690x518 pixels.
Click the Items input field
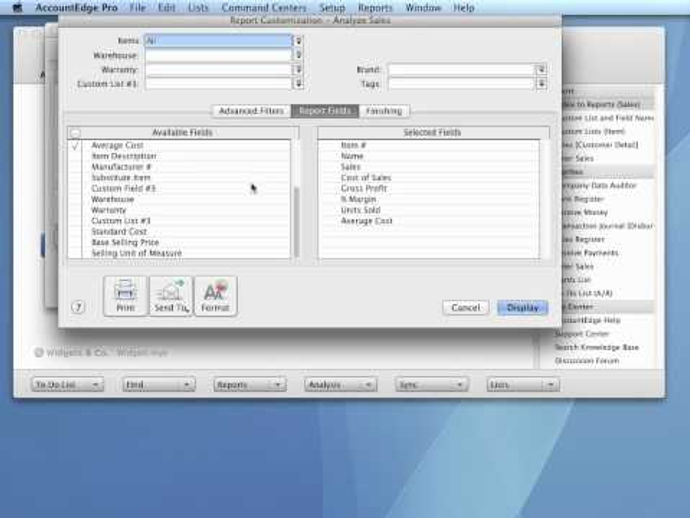click(x=218, y=41)
